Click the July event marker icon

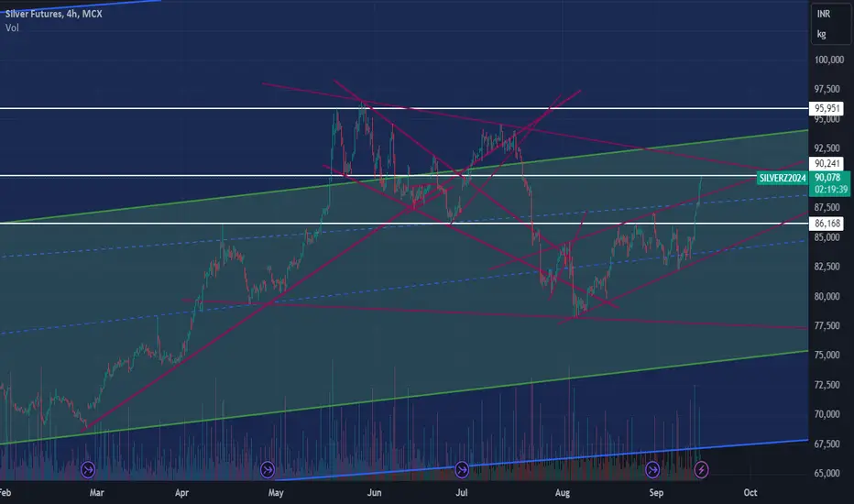(x=462, y=469)
